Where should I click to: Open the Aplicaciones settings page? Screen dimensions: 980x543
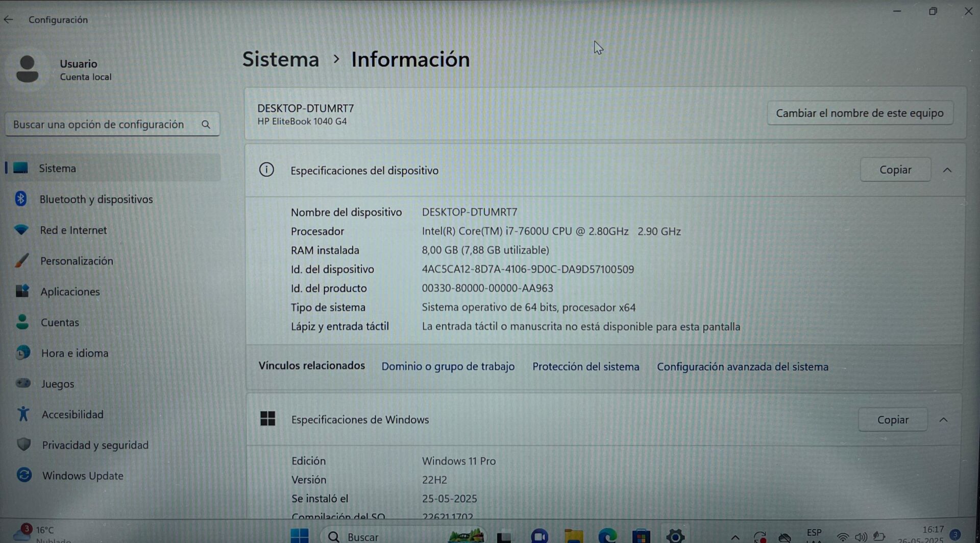click(70, 292)
